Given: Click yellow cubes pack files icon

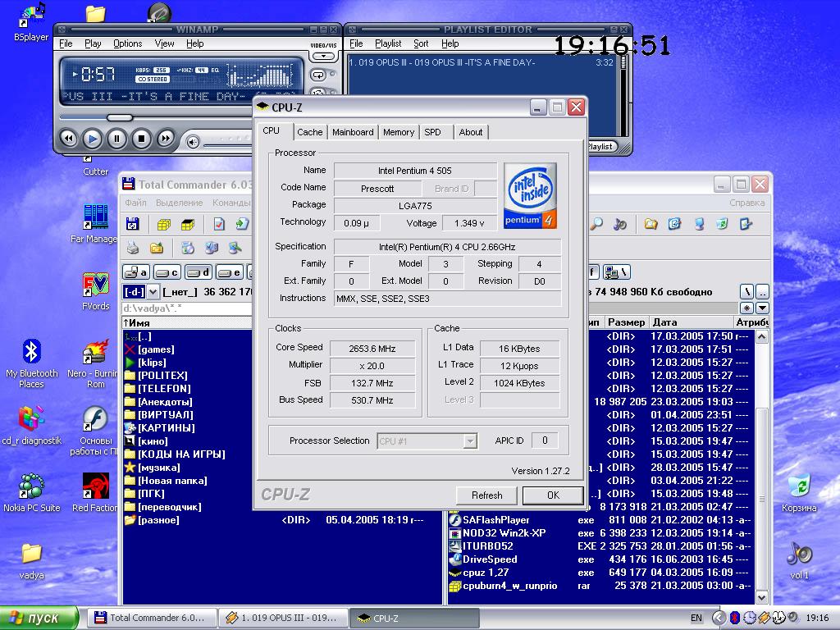Looking at the screenshot, I should pyautogui.click(x=163, y=224).
